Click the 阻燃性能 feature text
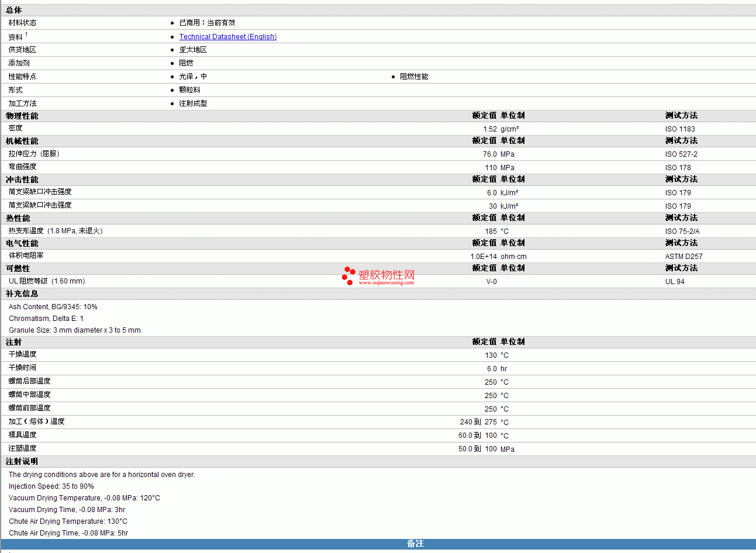The width and height of the screenshot is (756, 553). [414, 77]
